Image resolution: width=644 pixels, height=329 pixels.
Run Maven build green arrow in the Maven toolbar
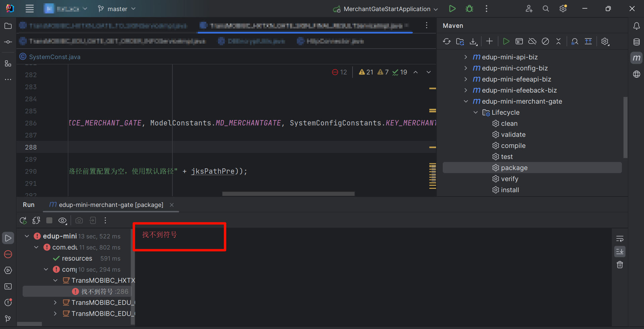click(x=506, y=41)
